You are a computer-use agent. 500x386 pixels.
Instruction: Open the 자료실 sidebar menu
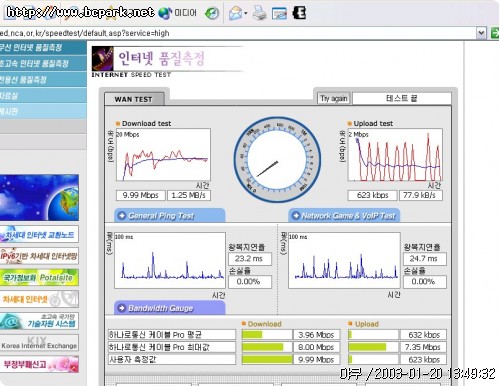[43, 95]
